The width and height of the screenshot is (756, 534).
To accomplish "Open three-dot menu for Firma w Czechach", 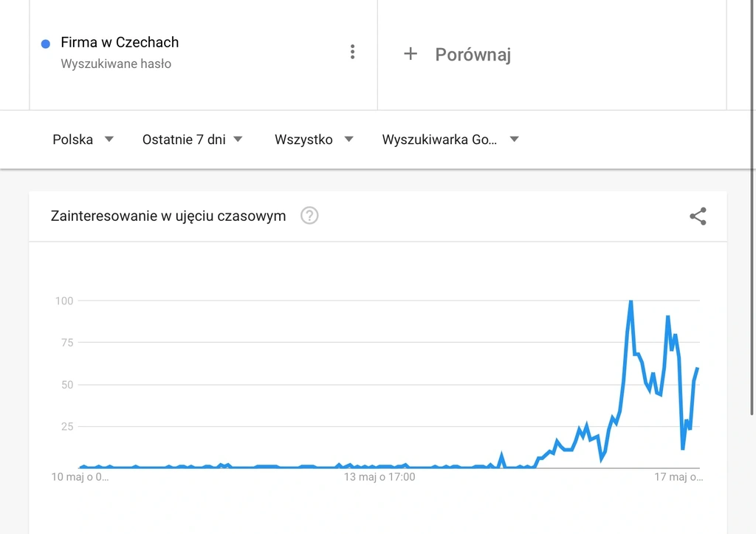I will (352, 52).
